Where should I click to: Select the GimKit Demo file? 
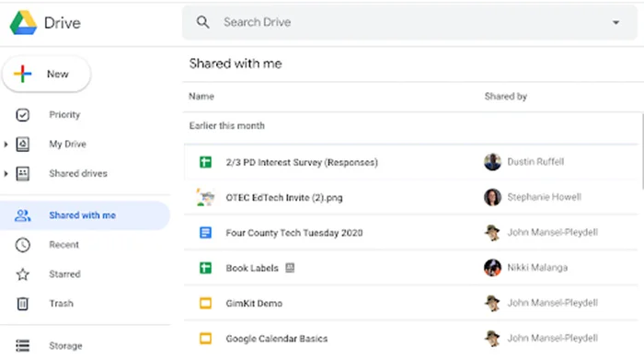254,303
